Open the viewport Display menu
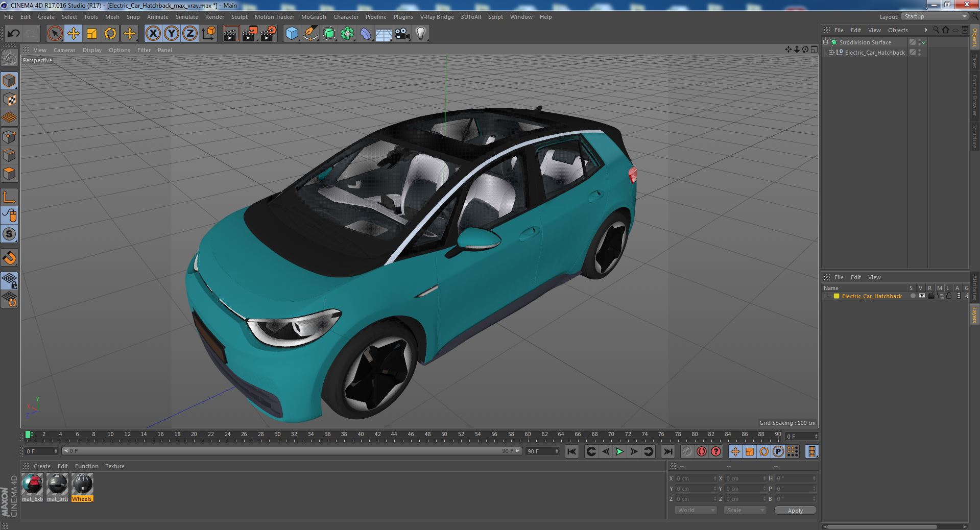The image size is (980, 530). tap(92, 50)
